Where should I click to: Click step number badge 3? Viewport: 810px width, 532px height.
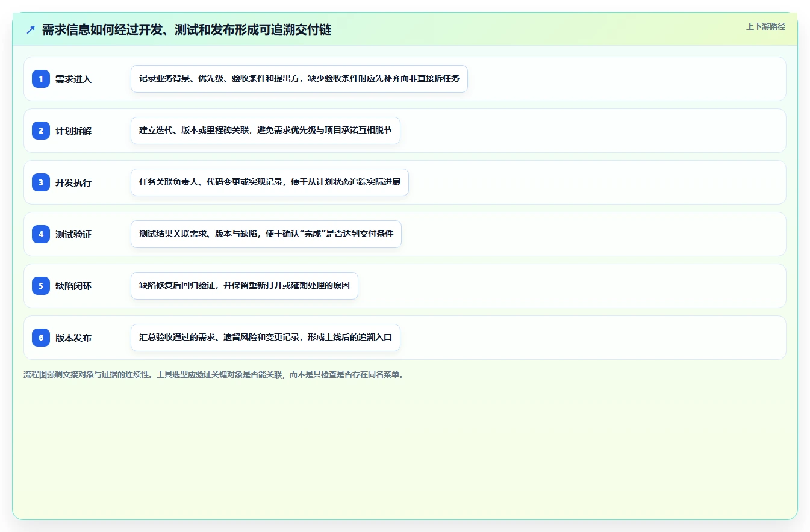point(41,182)
